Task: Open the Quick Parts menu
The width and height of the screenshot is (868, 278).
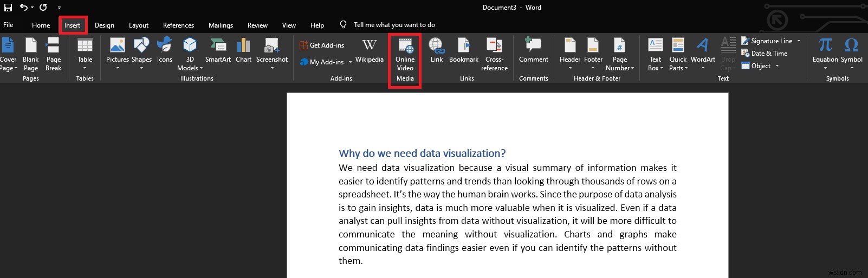Action: [678, 54]
